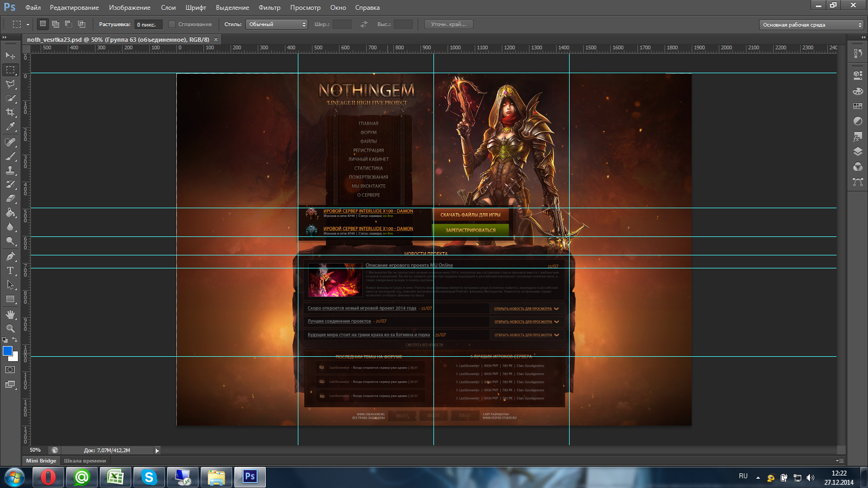The width and height of the screenshot is (868, 488).
Task: Open the Color panel palette icon
Action: click(x=858, y=91)
